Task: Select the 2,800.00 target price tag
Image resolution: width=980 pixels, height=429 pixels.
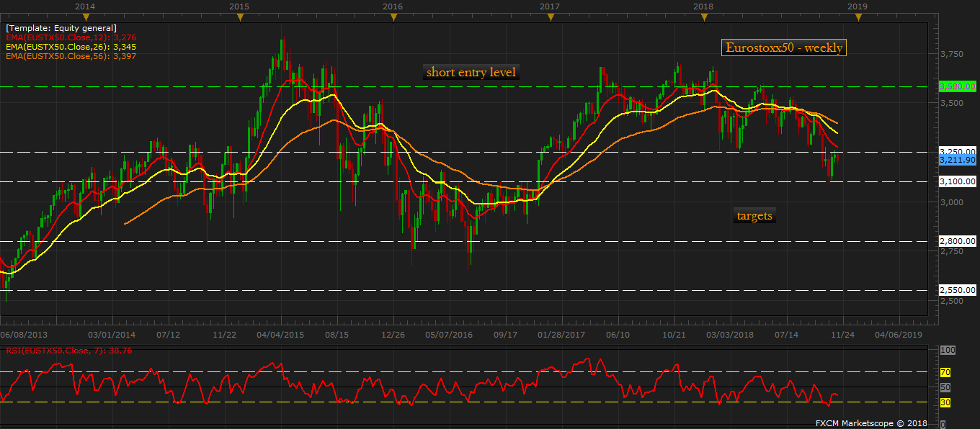Action: pyautogui.click(x=958, y=241)
